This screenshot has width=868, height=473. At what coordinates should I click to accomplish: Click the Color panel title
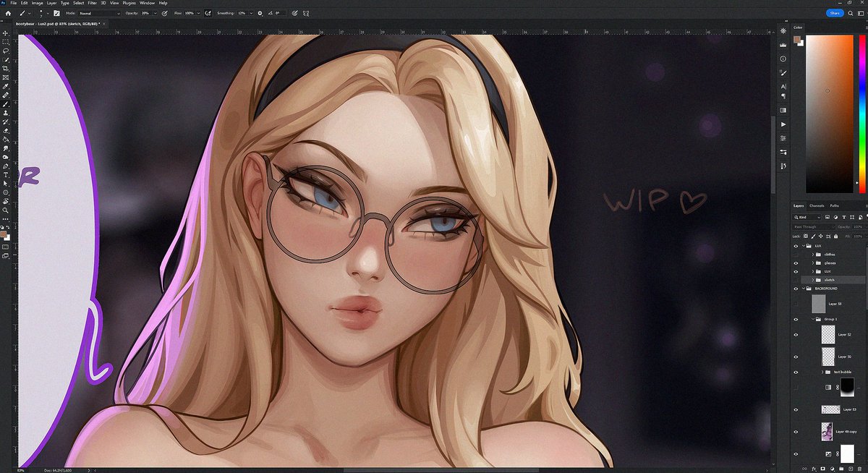(x=797, y=27)
